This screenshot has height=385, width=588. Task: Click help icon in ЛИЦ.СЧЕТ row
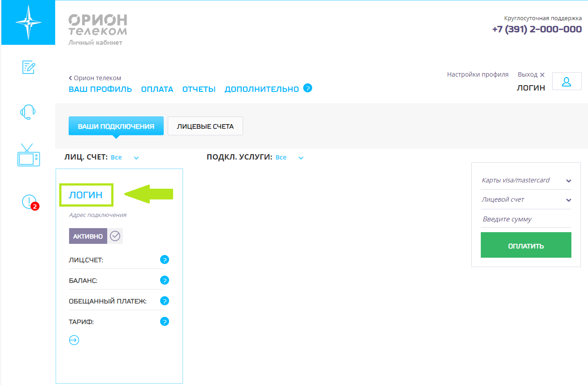coord(165,260)
